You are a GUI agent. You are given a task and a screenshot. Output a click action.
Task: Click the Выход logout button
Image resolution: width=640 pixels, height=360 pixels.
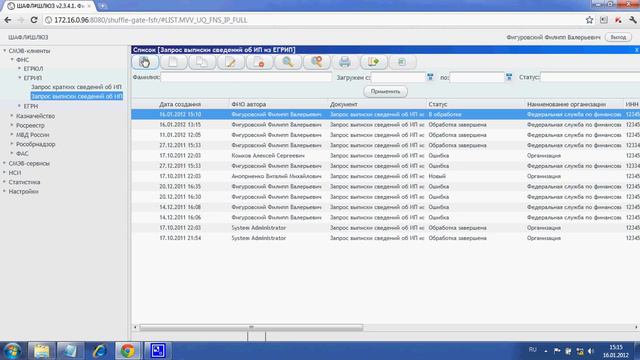(618, 37)
